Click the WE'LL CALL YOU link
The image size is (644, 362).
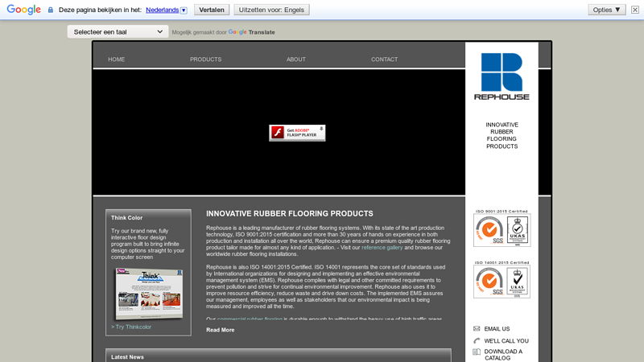(506, 341)
